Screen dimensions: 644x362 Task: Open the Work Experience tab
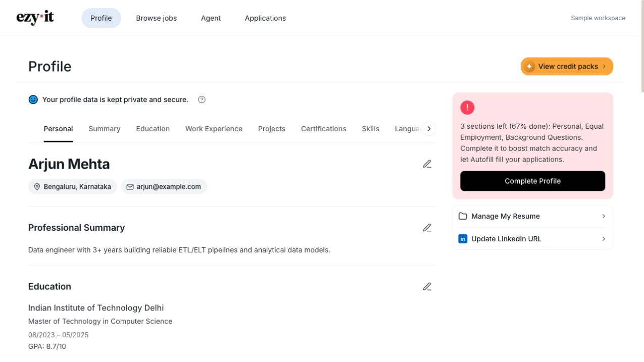point(214,129)
